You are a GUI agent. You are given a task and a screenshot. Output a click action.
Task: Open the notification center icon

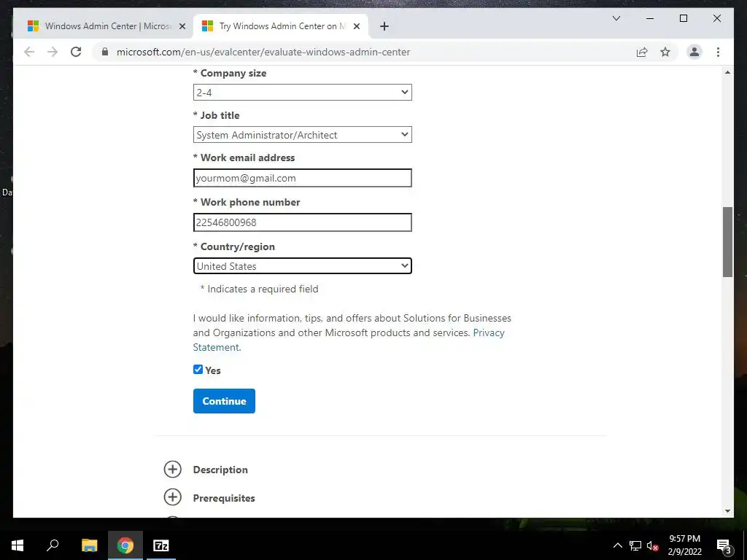coord(724,545)
